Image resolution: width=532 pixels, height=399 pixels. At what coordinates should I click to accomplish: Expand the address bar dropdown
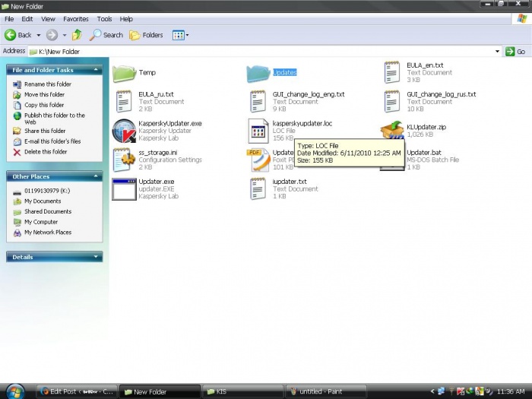[x=497, y=52]
